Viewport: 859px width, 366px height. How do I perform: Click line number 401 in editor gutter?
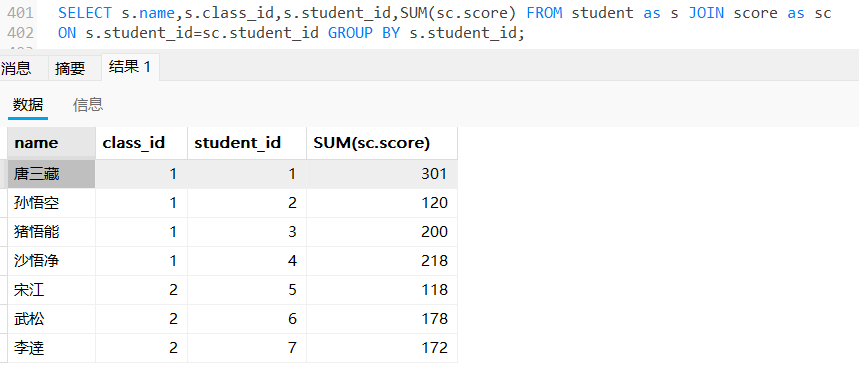tap(20, 13)
